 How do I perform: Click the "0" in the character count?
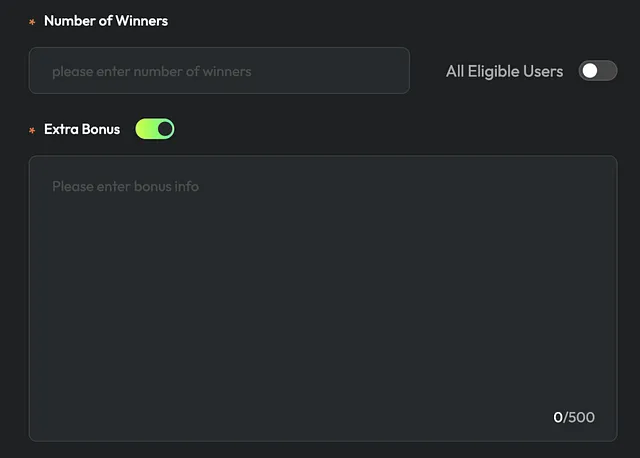558,417
